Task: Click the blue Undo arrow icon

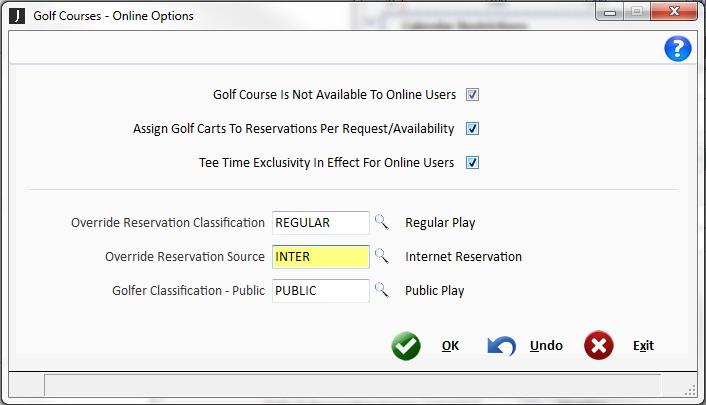Action: click(501, 346)
